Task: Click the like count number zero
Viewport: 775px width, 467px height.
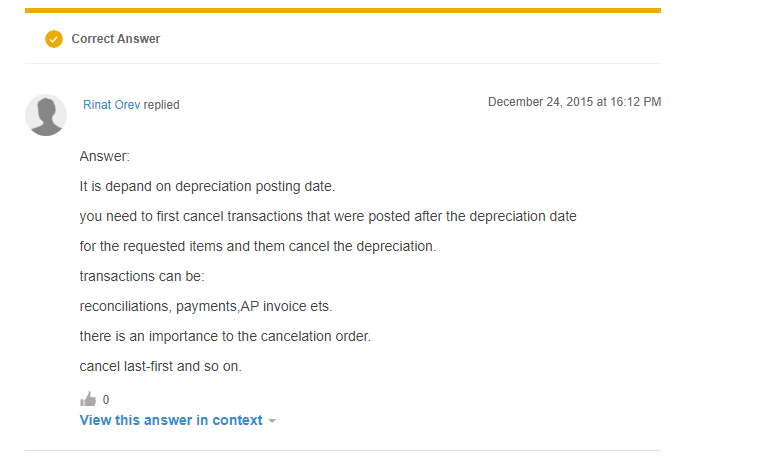Action: 106,399
